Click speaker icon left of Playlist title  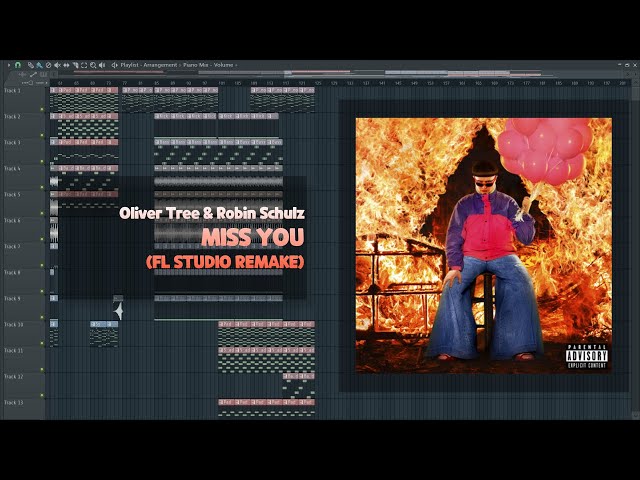(x=115, y=65)
